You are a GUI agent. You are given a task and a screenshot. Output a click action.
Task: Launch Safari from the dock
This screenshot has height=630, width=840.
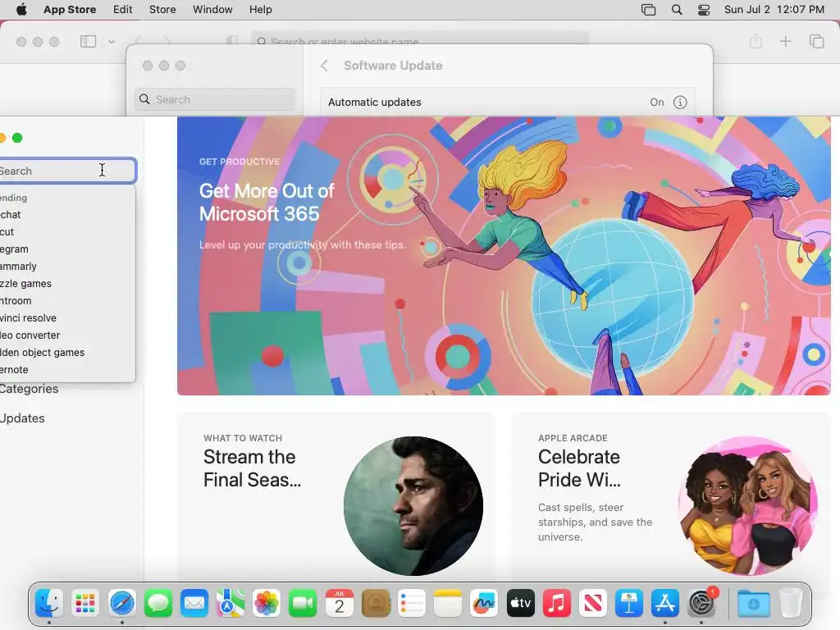[x=121, y=604]
